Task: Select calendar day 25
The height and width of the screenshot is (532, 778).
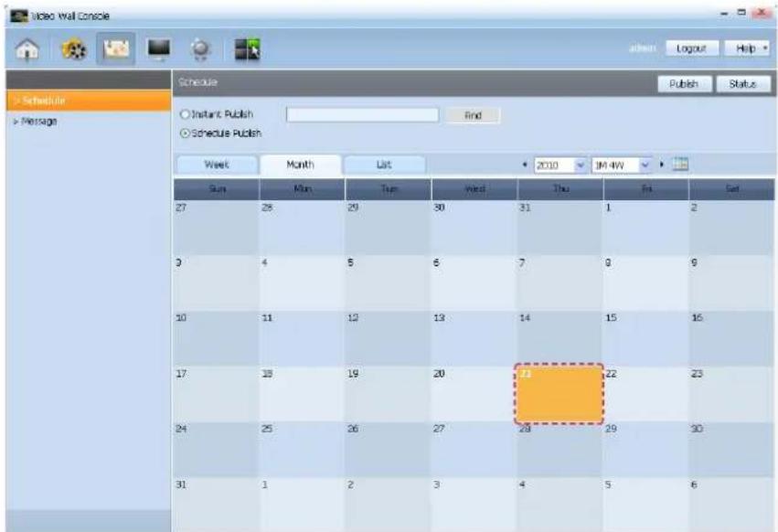Action: (x=302, y=450)
